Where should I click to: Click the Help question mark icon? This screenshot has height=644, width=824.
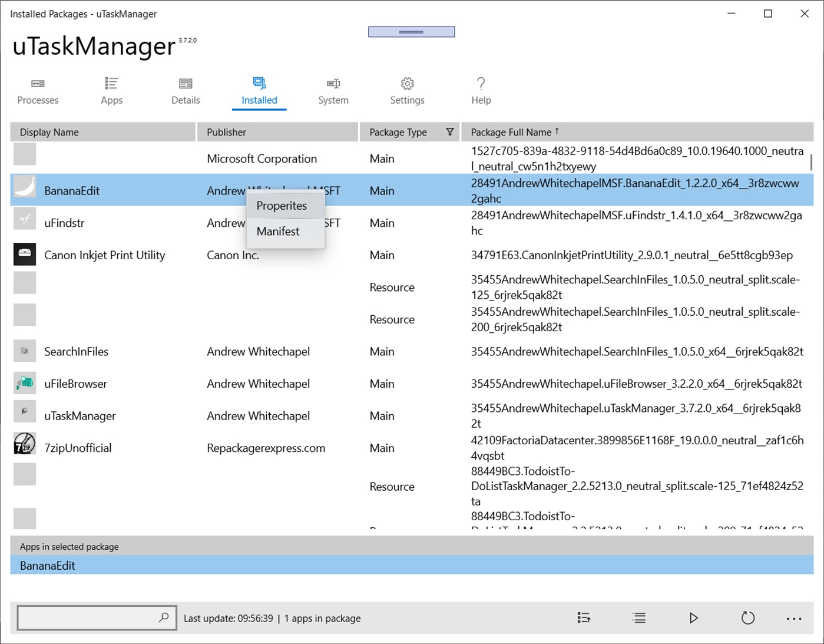pyautogui.click(x=481, y=90)
